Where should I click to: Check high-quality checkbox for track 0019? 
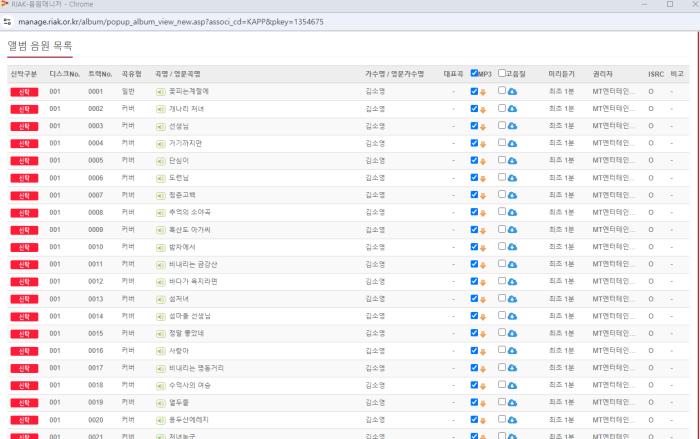502,401
